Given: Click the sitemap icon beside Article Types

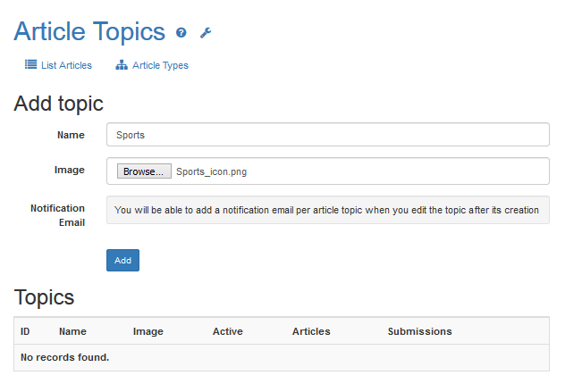Looking at the screenshot, I should tap(122, 65).
